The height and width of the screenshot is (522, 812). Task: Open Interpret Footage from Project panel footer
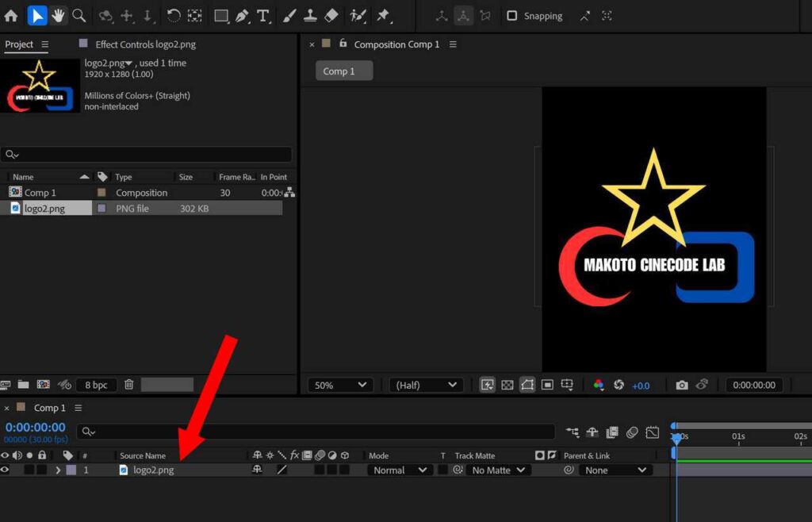(x=5, y=384)
